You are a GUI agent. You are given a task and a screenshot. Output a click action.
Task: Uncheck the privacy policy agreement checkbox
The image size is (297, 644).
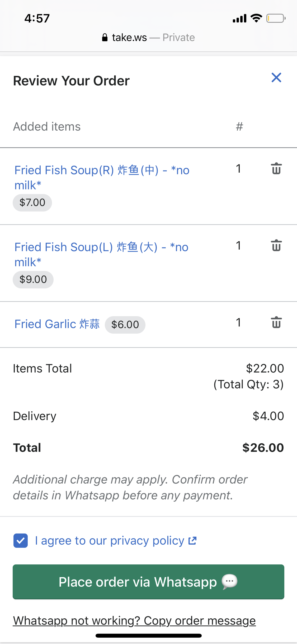coord(21,541)
